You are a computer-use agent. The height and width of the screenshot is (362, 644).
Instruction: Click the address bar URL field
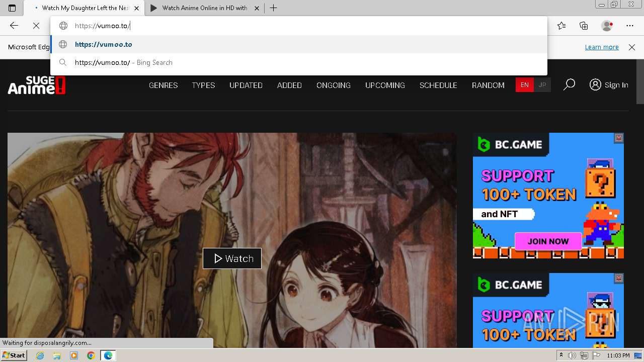click(299, 26)
